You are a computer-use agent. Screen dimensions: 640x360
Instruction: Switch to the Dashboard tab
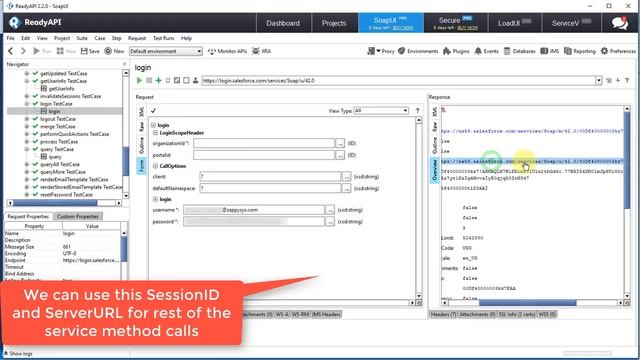[283, 23]
